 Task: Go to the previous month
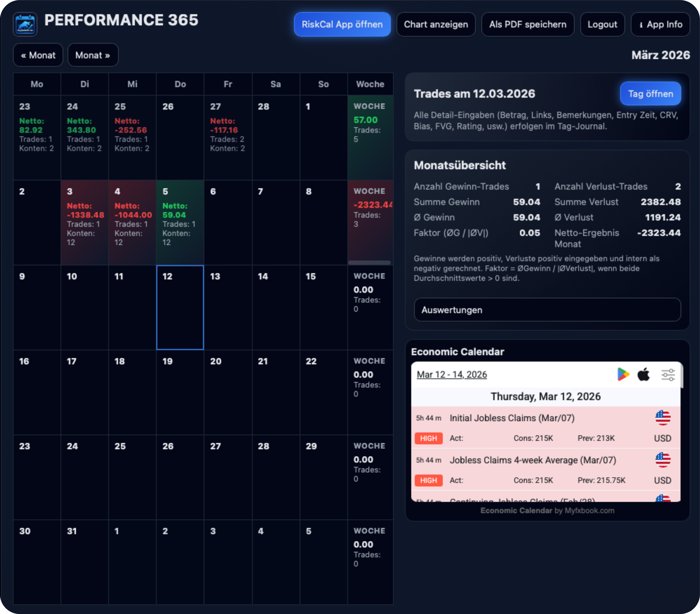38,55
